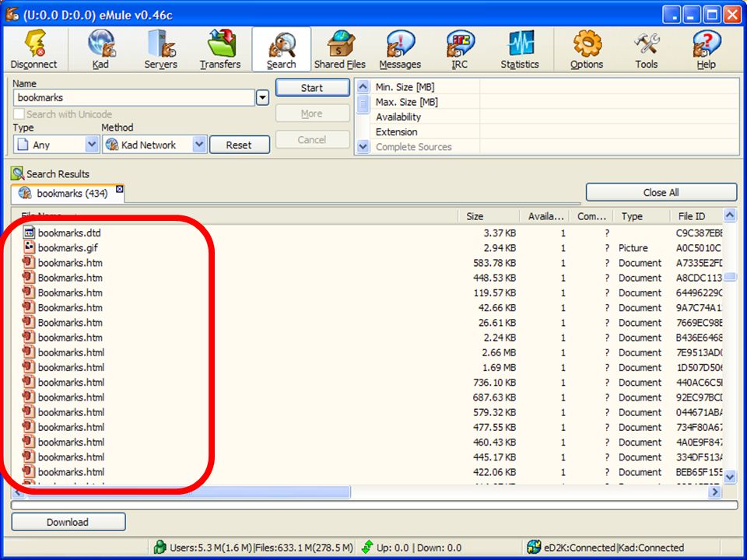
Task: Open the Method dropdown showing Kad Network
Action: pyautogui.click(x=199, y=145)
